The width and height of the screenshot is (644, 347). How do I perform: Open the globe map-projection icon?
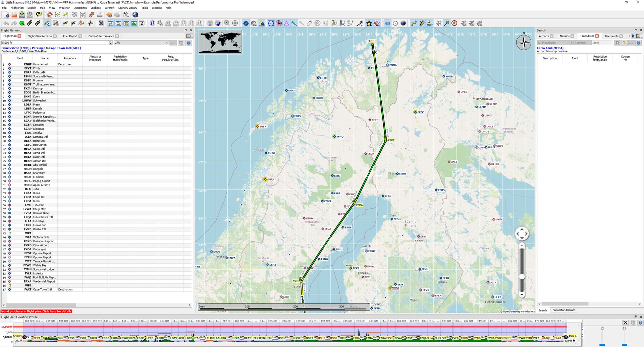click(135, 15)
